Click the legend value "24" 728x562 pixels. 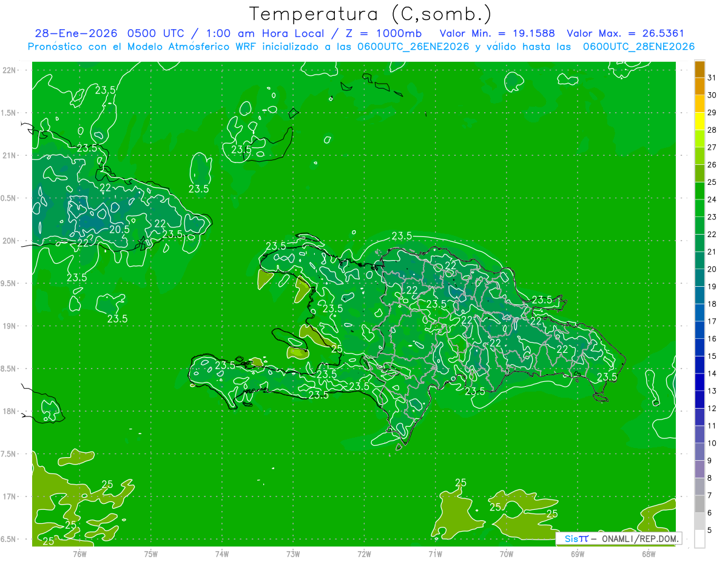coord(712,199)
